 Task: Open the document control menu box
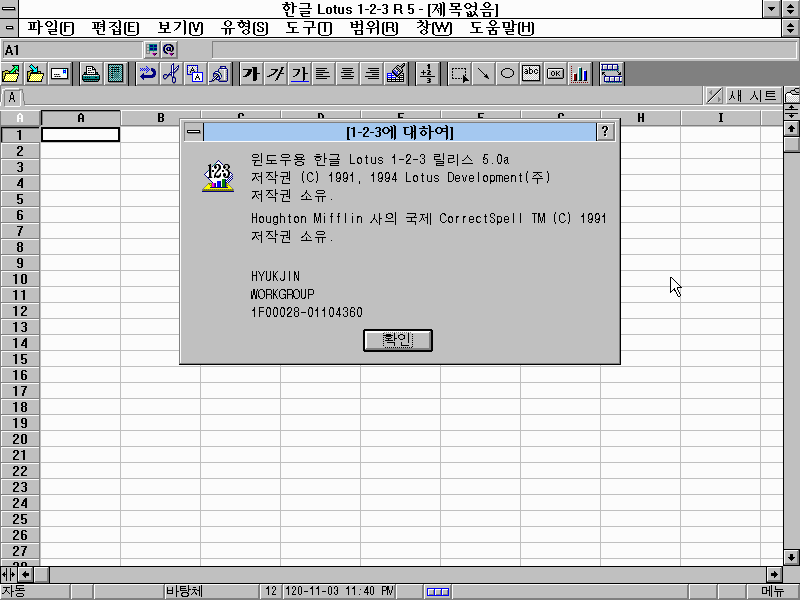click(9, 28)
